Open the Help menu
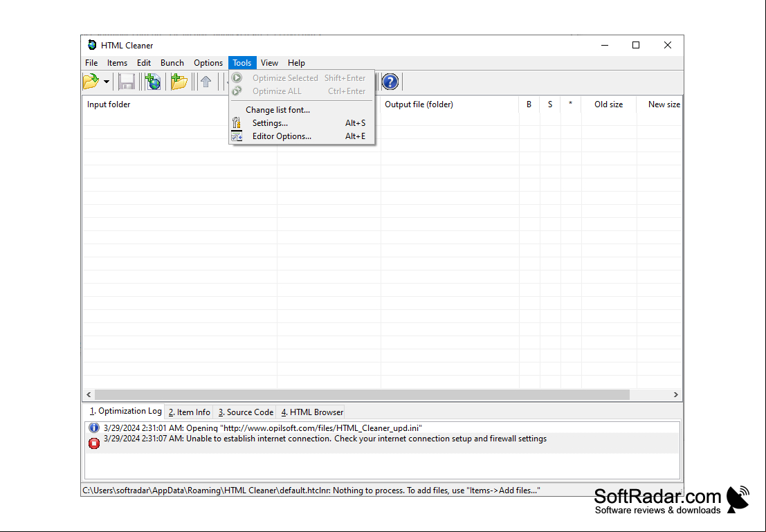This screenshot has height=532, width=766. (x=296, y=62)
